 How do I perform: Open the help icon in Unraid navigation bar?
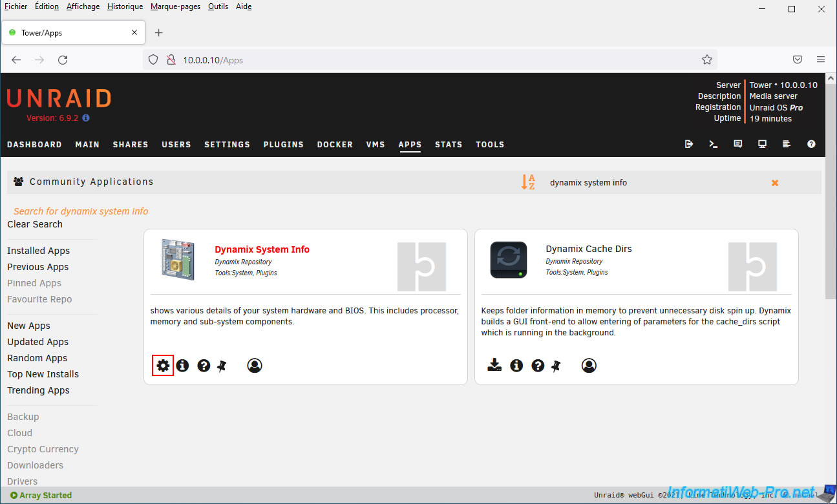click(811, 144)
